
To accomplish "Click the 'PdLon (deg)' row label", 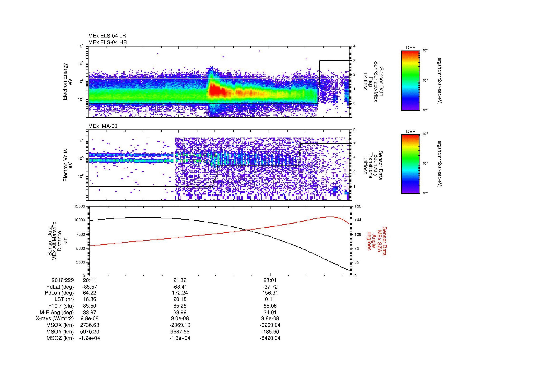I will (x=59, y=293).
